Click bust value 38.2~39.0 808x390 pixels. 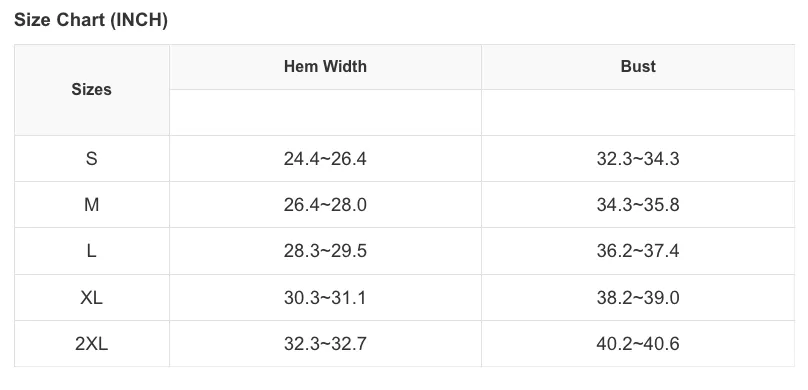(x=638, y=297)
